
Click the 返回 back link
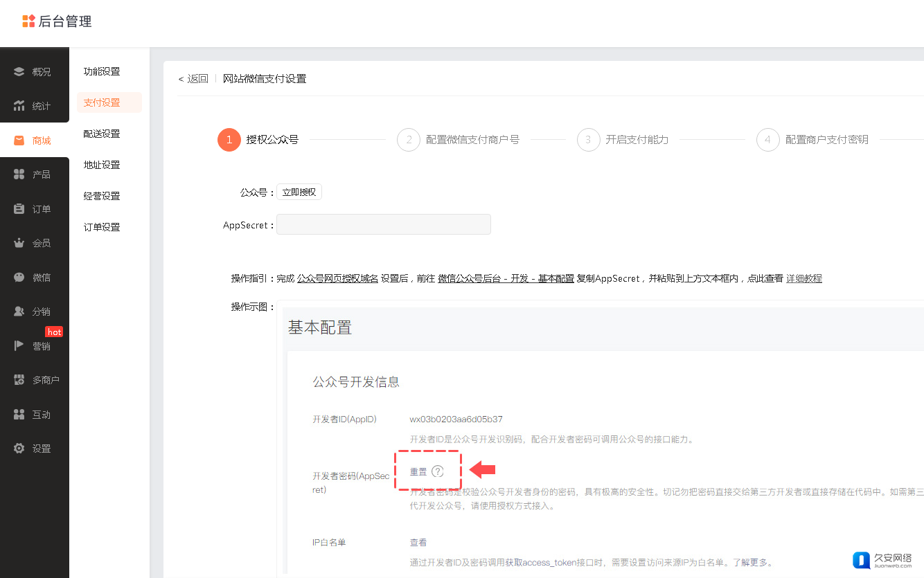(193, 79)
